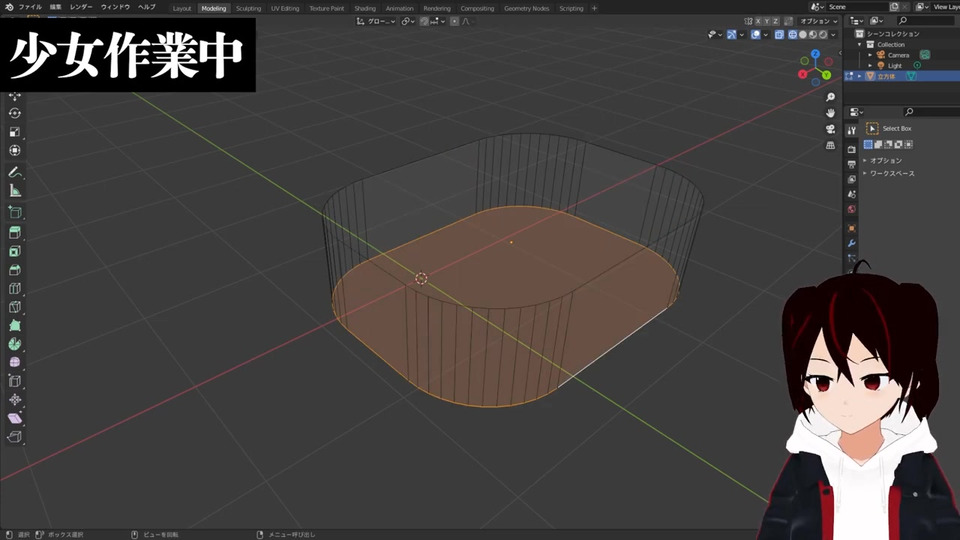Toggle proportional editing
Screen dimensions: 960x540
pos(454,21)
